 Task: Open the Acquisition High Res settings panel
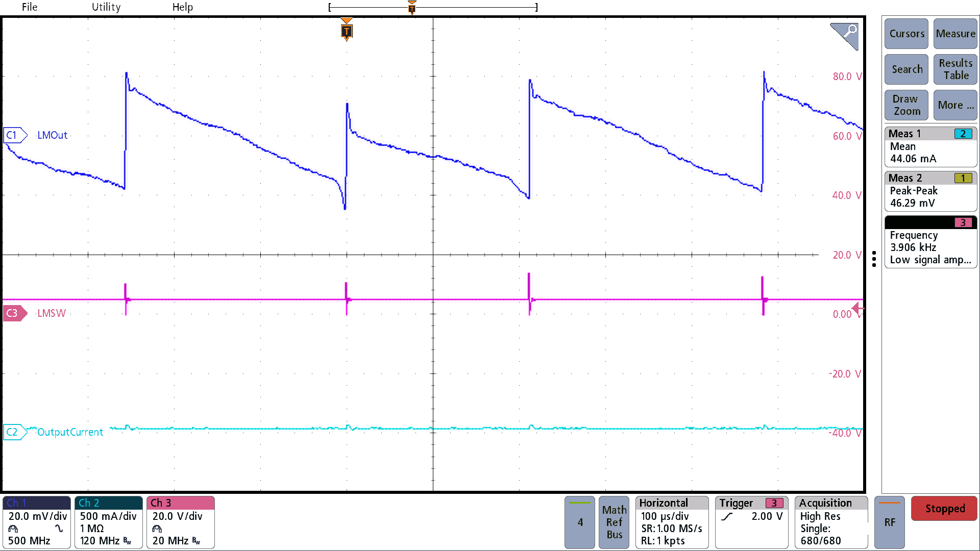click(x=831, y=521)
